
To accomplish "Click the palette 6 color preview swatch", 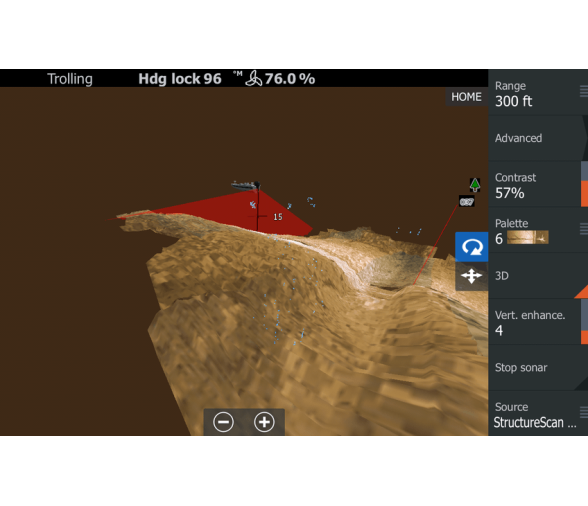I will pyautogui.click(x=528, y=237).
